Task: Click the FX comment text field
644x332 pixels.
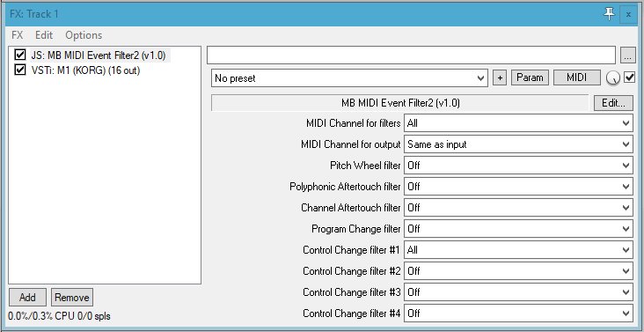Action: pyautogui.click(x=411, y=55)
